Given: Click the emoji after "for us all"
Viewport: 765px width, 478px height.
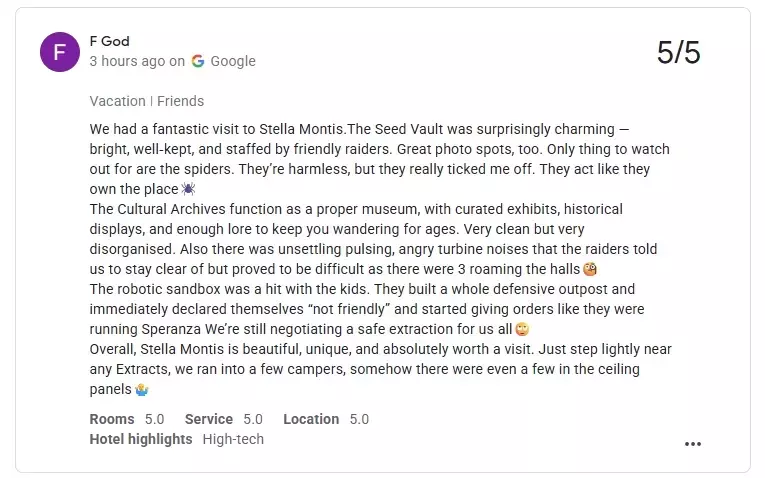Looking at the screenshot, I should coord(522,329).
